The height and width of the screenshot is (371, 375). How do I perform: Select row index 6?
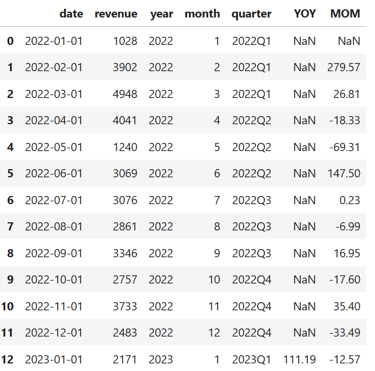pyautogui.click(x=10, y=200)
